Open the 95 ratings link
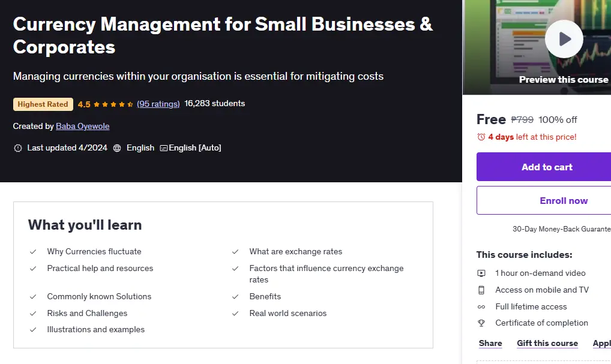Image resolution: width=611 pixels, height=364 pixels. (158, 104)
